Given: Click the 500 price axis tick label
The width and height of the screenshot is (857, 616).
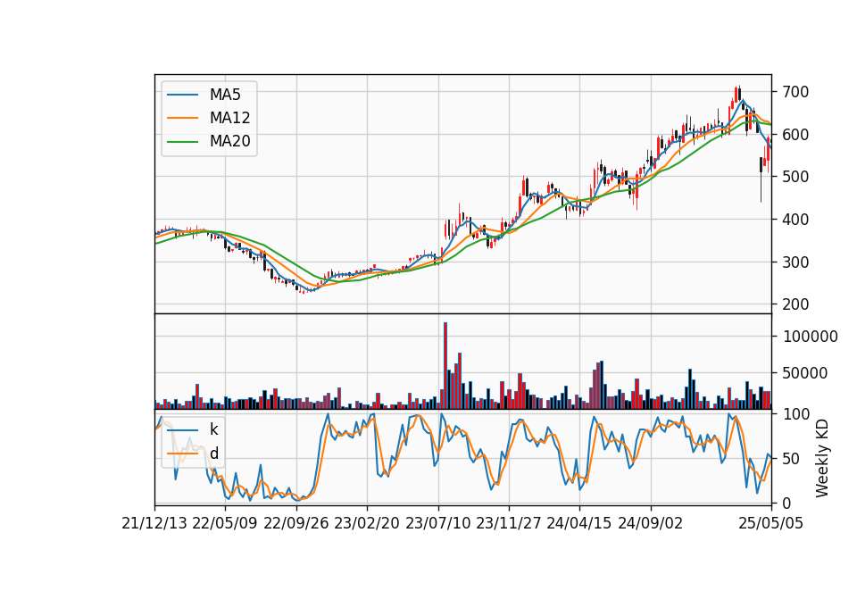Looking at the screenshot, I should [795, 177].
